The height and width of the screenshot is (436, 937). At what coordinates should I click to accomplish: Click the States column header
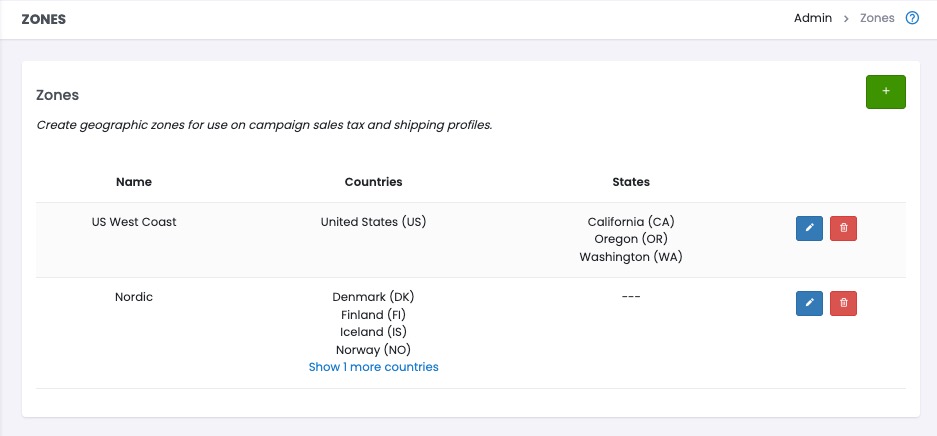pos(631,182)
